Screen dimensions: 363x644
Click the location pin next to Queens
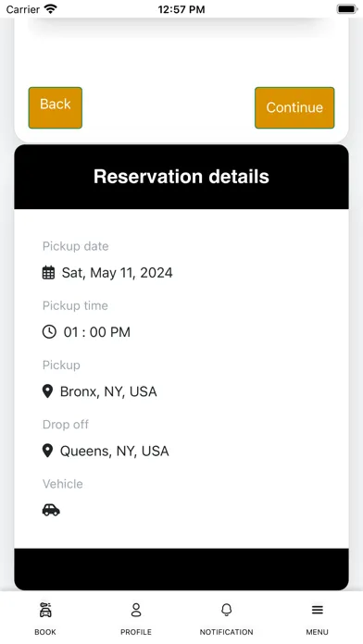47,451
